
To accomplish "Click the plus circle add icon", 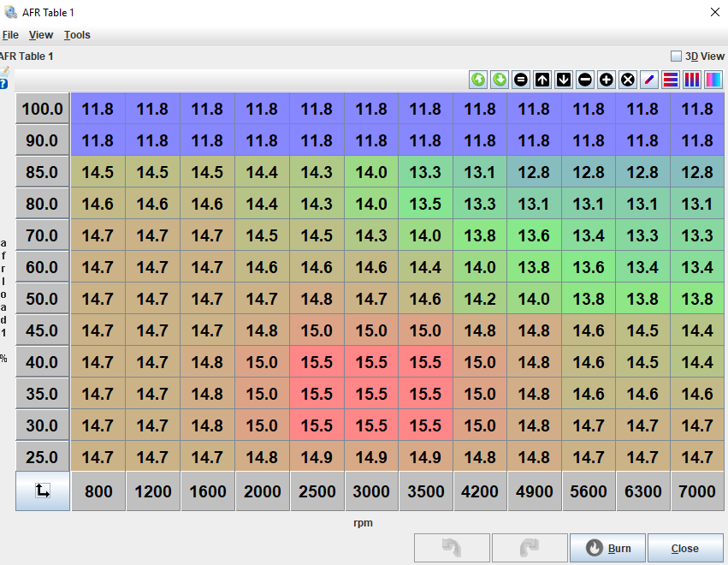I will 607,80.
